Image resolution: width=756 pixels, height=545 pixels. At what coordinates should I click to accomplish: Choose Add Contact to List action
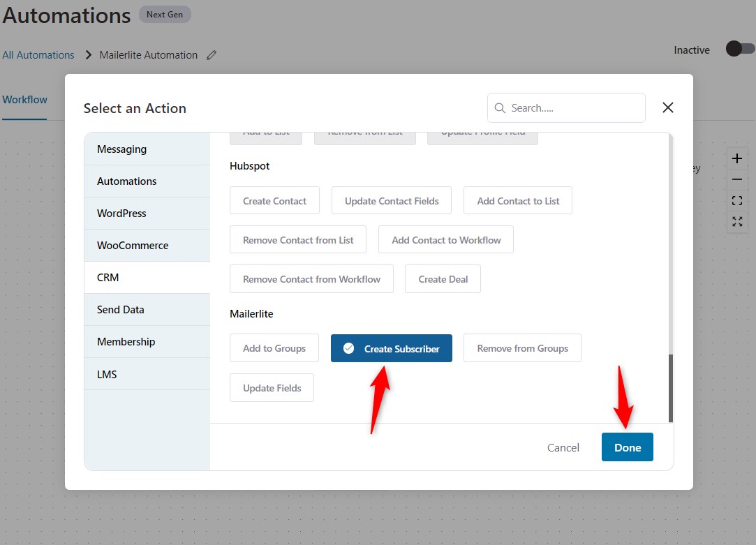coord(518,201)
